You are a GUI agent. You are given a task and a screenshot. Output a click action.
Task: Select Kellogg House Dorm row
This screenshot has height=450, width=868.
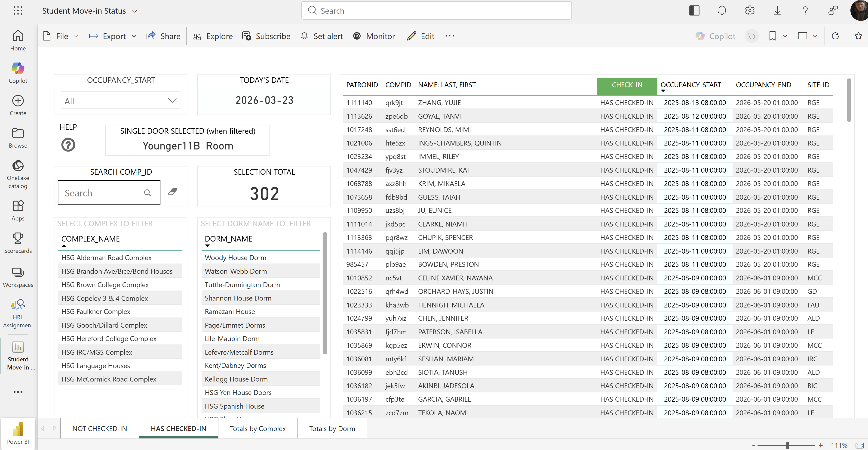point(261,379)
